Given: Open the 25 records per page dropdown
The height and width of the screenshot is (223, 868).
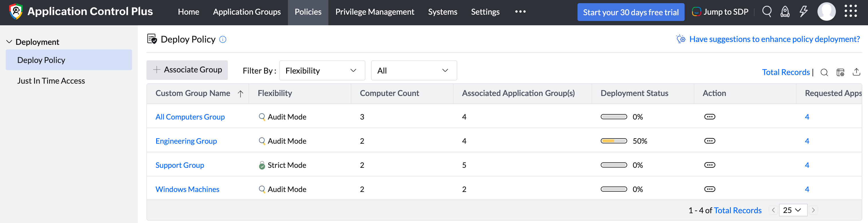Looking at the screenshot, I should pos(793,210).
